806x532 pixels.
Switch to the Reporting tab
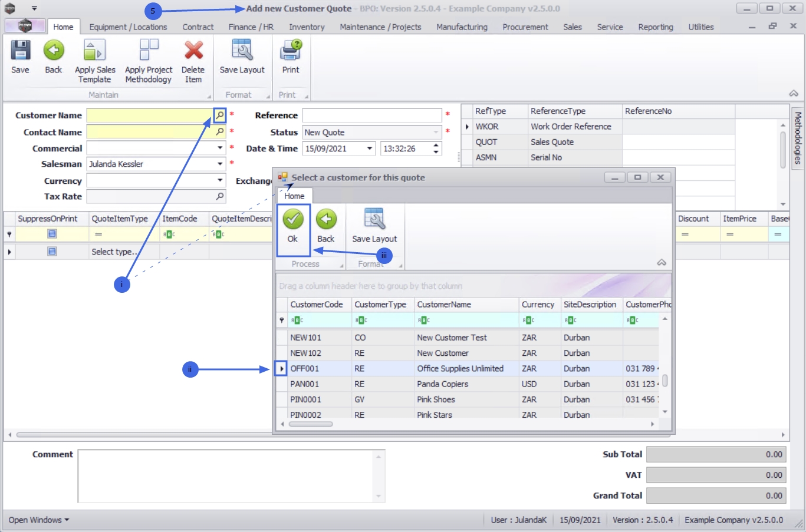(x=655, y=27)
